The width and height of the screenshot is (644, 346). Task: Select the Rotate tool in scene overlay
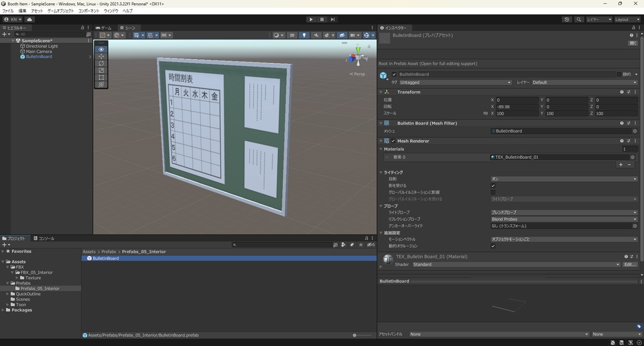[x=102, y=64]
